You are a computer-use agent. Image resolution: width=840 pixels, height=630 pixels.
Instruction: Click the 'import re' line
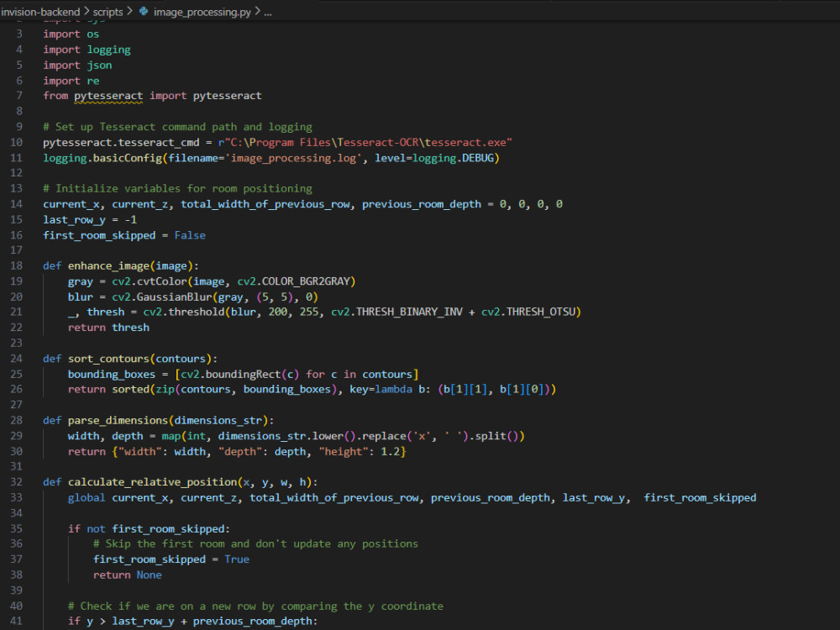(71, 81)
